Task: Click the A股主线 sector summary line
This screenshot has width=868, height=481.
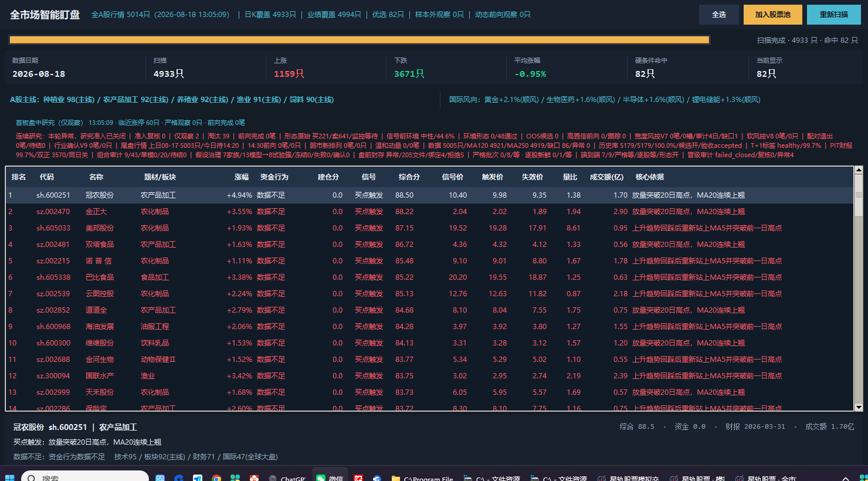Action: [x=172, y=100]
